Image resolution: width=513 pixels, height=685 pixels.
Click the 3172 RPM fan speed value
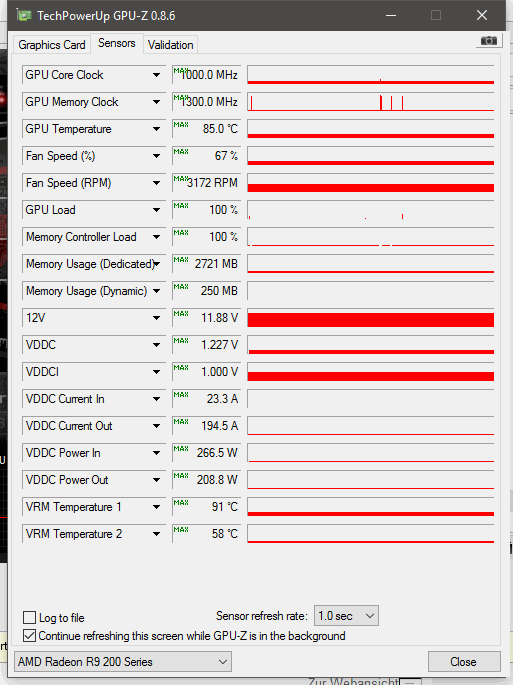(x=206, y=183)
